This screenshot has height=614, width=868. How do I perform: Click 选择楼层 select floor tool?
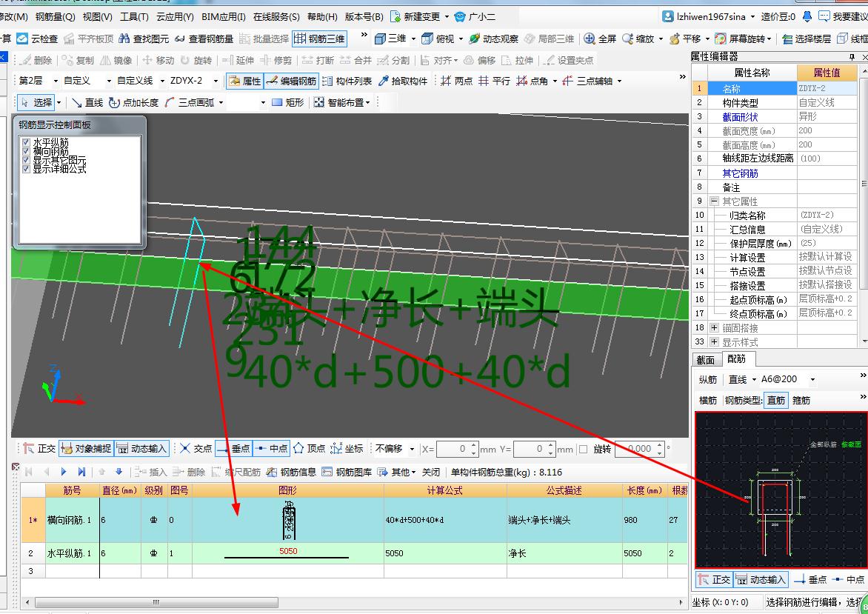(x=807, y=39)
